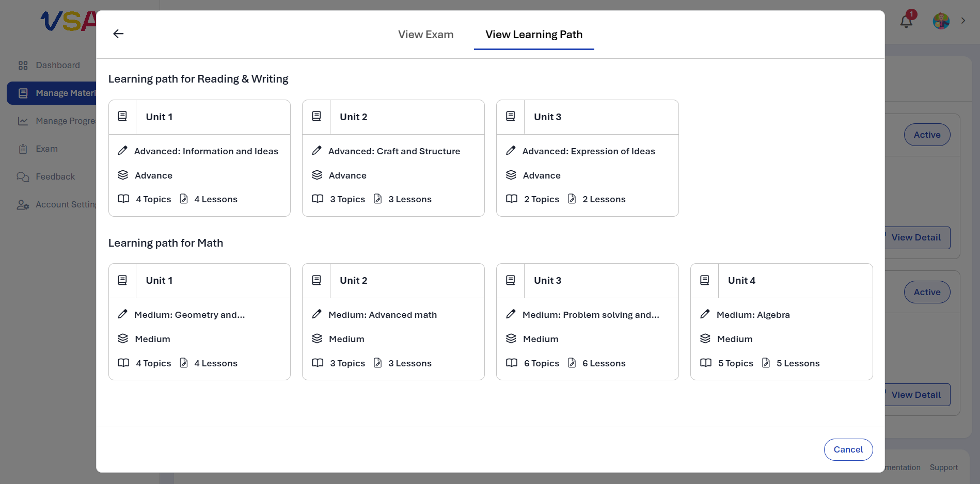Click the lower View Detail button
This screenshot has width=980, height=484.
coord(917,395)
